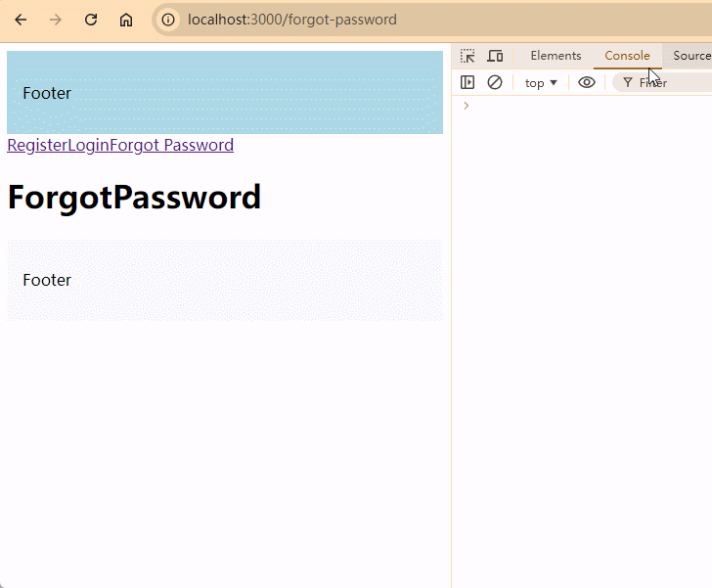
Task: Click the browser back arrow
Action: point(21,20)
